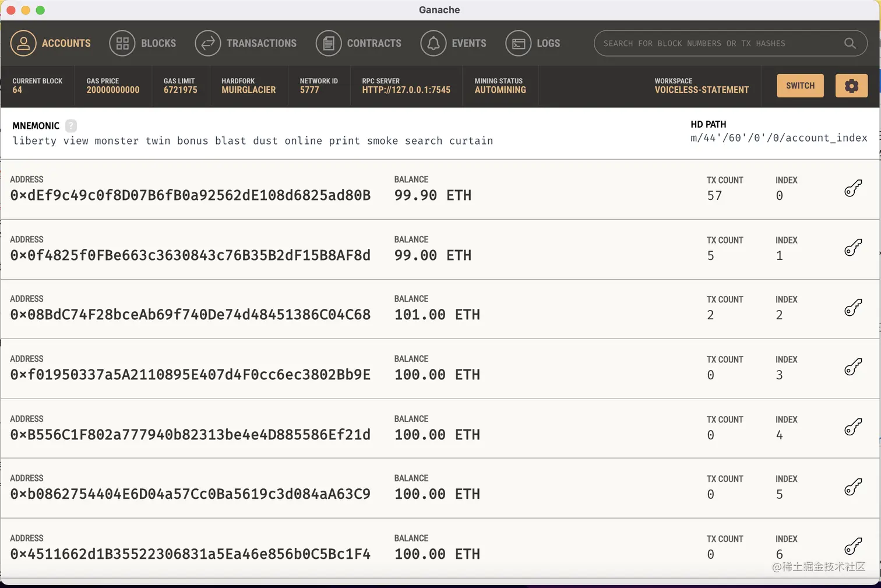Image resolution: width=881 pixels, height=588 pixels.
Task: Click the search magnifier icon
Action: (x=850, y=43)
